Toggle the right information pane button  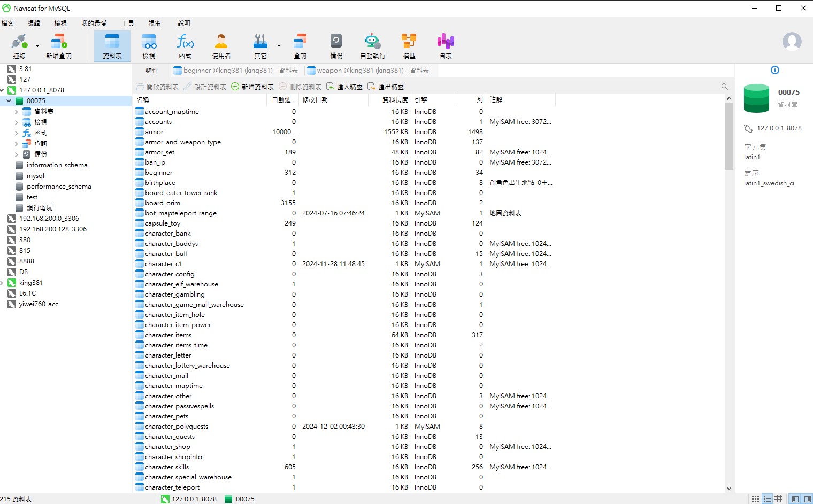(807, 499)
